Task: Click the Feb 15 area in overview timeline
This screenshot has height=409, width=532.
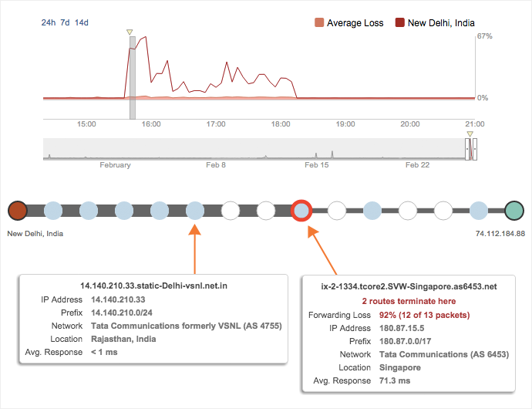Action: pos(316,150)
